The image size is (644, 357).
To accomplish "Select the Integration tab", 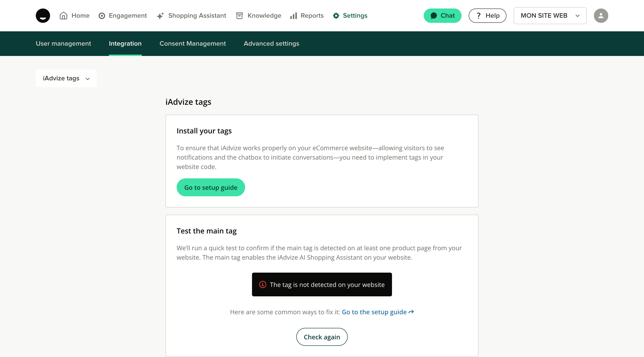I will point(125,43).
